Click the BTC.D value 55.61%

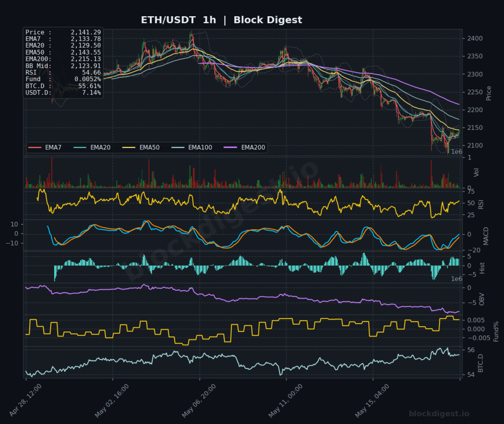[x=90, y=86]
